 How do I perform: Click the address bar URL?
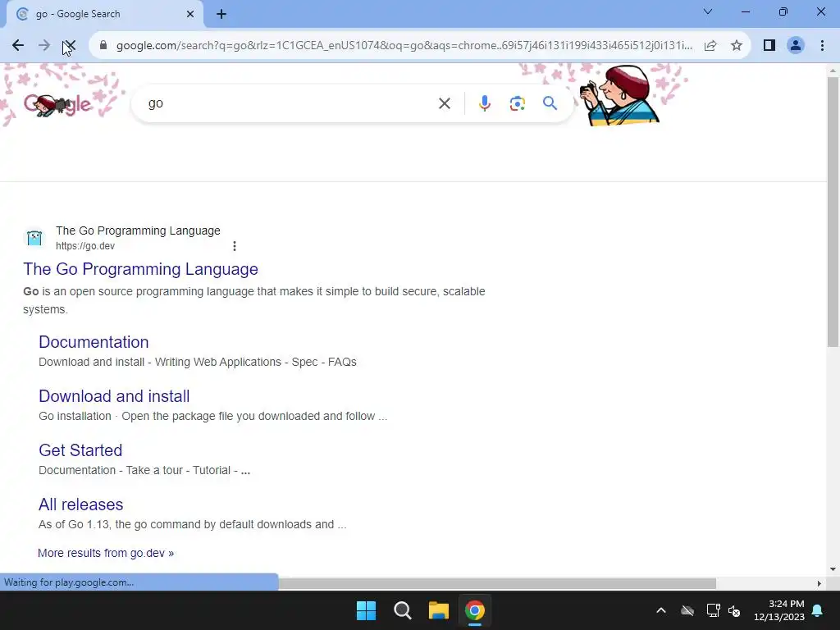tap(404, 46)
